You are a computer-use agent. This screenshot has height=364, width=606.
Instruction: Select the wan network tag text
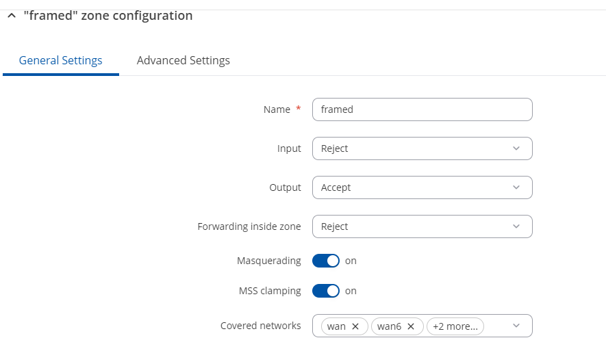click(x=336, y=326)
